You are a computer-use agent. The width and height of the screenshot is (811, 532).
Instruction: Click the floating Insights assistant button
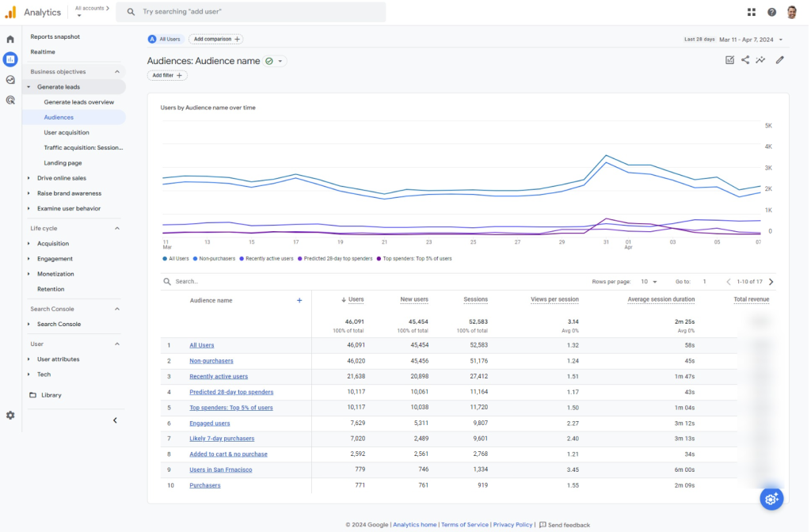coord(771,499)
